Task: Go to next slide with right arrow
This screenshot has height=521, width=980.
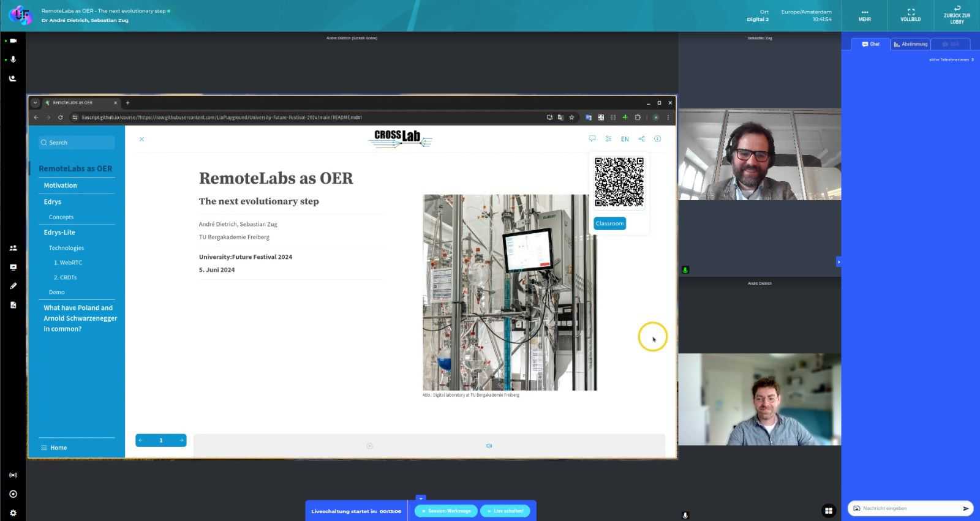Action: [181, 440]
